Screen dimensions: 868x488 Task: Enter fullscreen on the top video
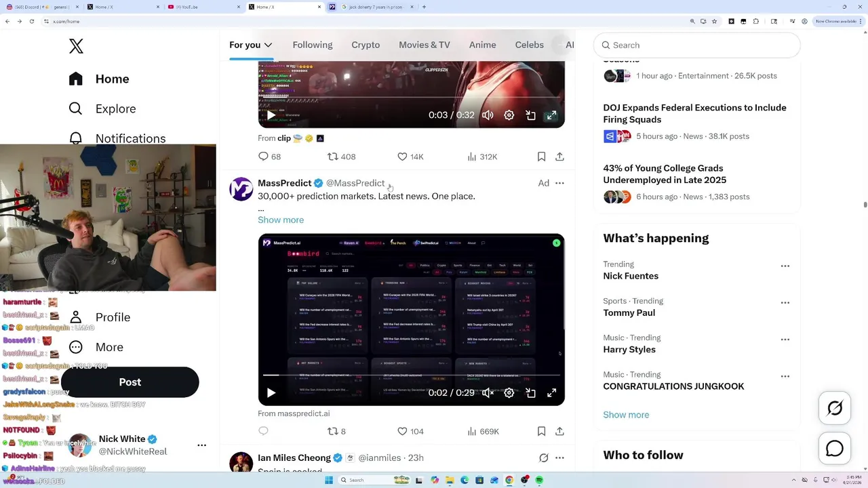552,115
